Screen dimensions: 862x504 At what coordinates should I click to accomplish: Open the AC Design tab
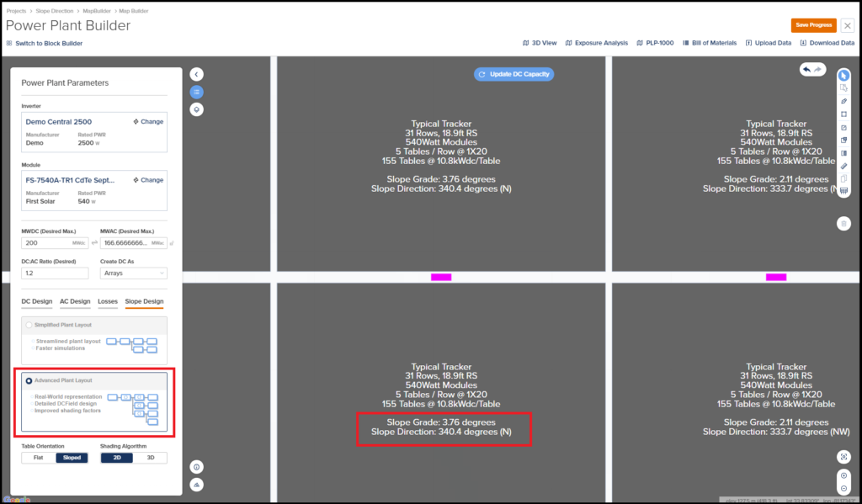point(75,301)
